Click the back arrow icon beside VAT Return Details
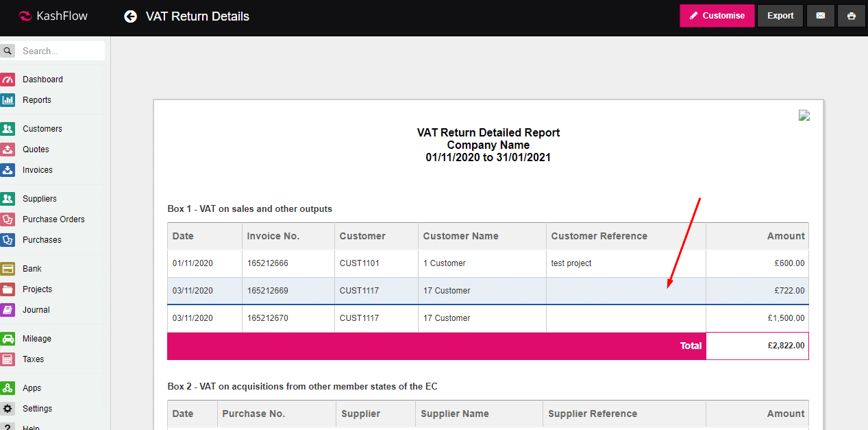The image size is (868, 430). 130,16
